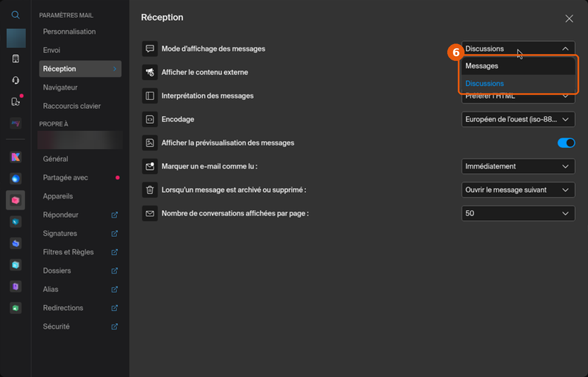Open the Immédiatement mark-as-read dropdown

tap(518, 166)
